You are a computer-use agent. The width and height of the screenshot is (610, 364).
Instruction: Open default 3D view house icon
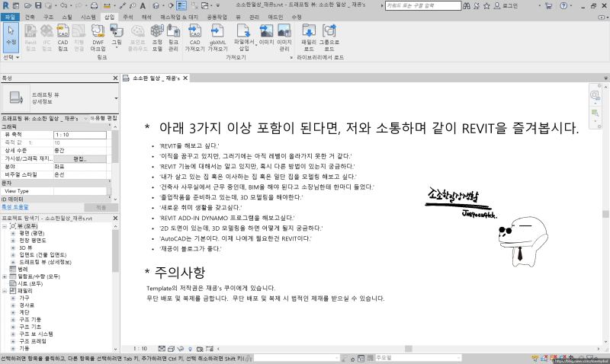pos(156,5)
